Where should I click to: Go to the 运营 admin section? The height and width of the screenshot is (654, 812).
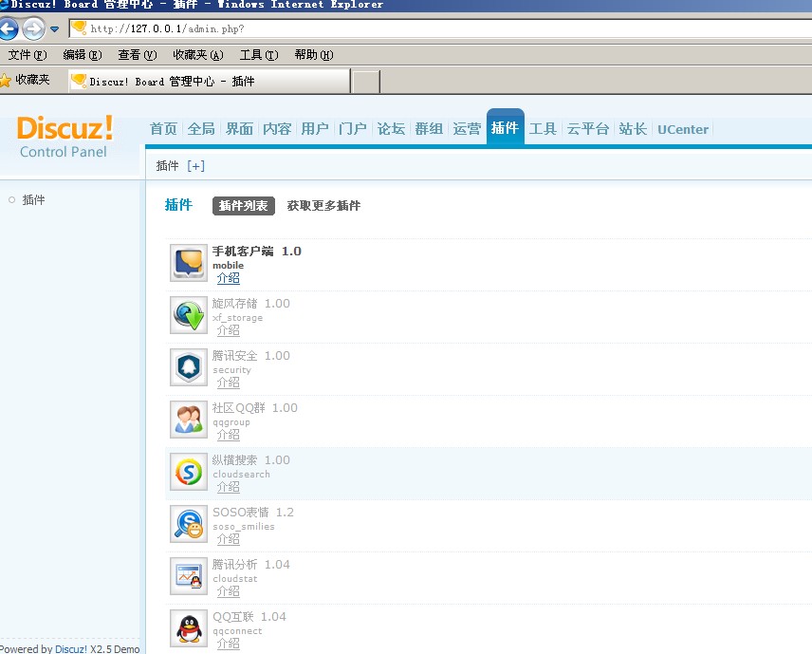pyautogui.click(x=467, y=128)
